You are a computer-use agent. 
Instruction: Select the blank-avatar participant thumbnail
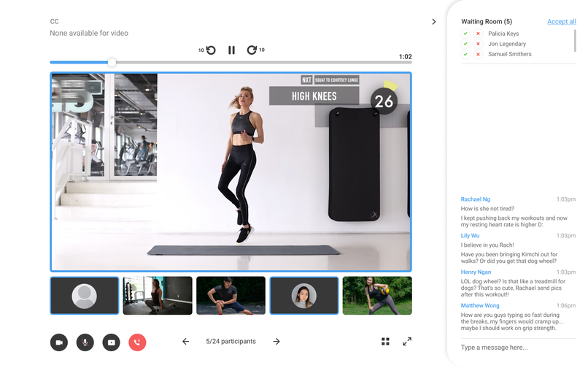85,296
